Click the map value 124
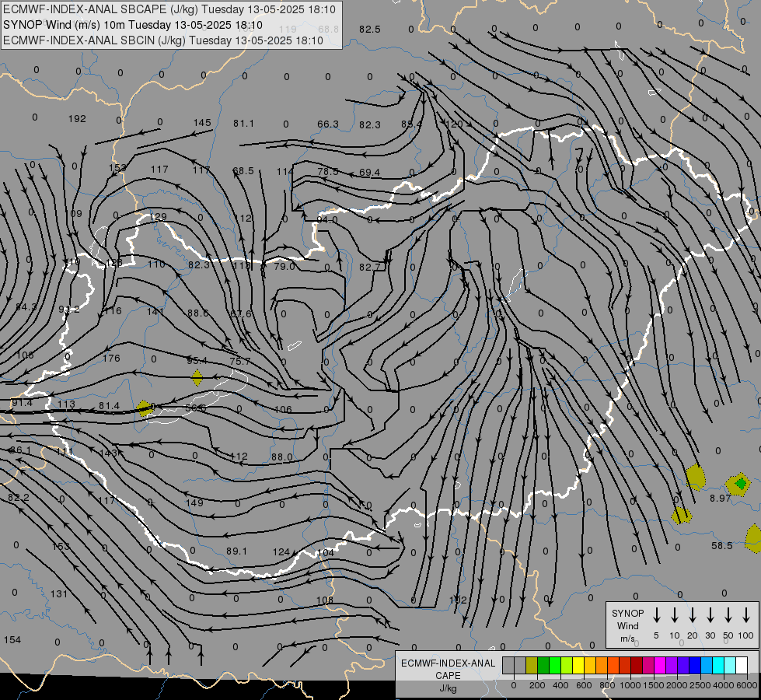 point(281,552)
